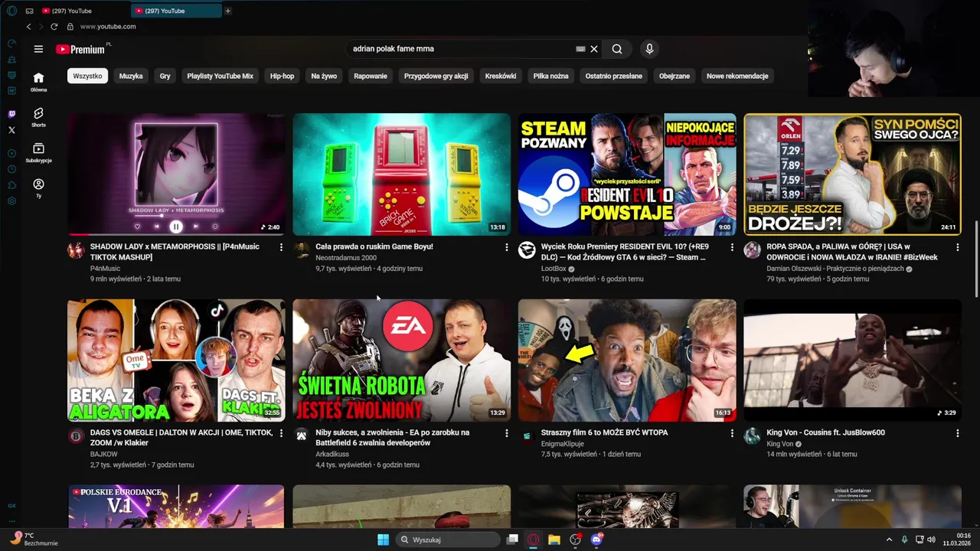Open File Explorer from the taskbar
The height and width of the screenshot is (551, 980).
(554, 540)
